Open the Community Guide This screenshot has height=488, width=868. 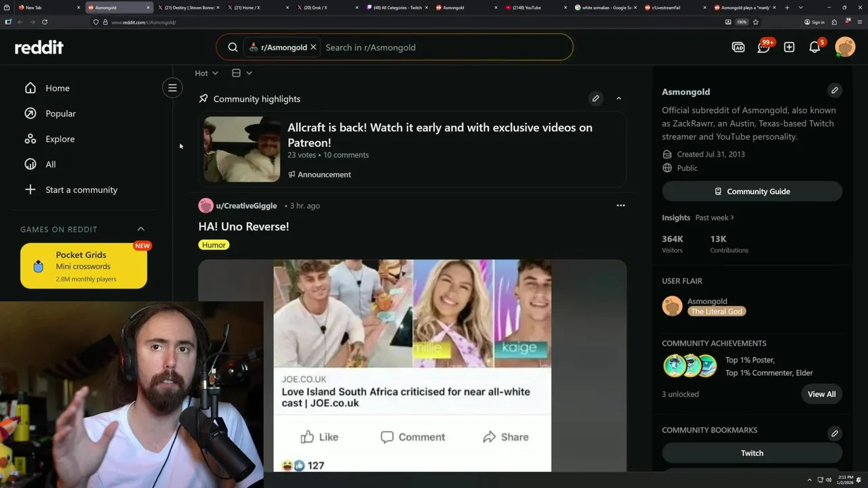pyautogui.click(x=752, y=191)
